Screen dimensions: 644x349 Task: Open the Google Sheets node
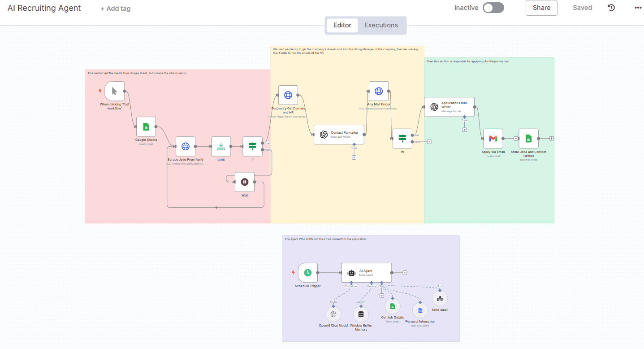coord(146,127)
